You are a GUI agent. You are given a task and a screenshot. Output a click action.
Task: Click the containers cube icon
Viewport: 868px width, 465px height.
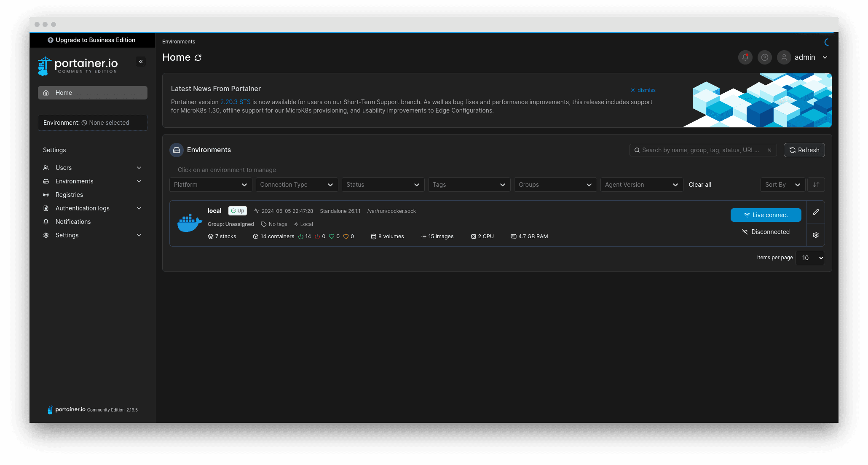tap(256, 237)
